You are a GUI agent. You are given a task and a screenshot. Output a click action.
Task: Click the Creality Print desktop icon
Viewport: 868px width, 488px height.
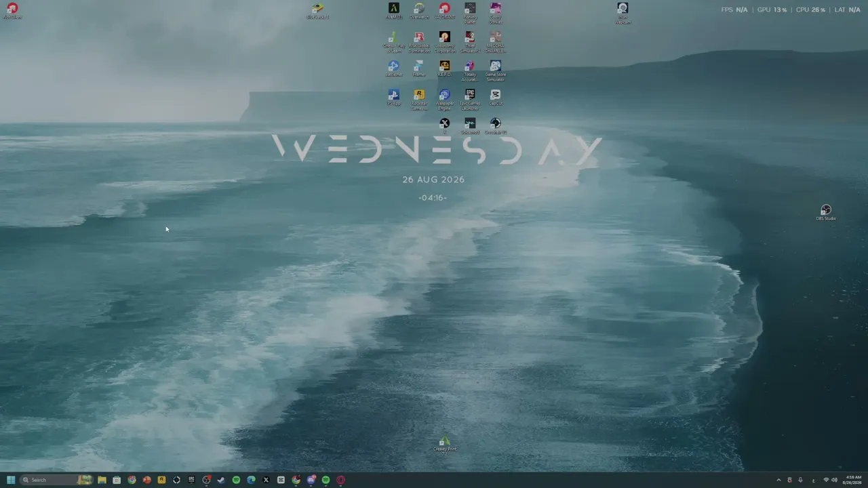click(x=445, y=445)
